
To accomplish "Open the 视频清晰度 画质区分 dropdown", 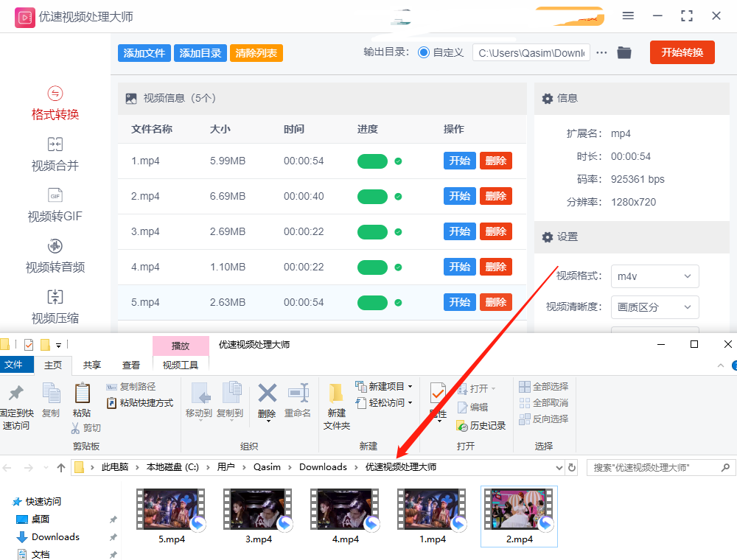I will [x=654, y=307].
